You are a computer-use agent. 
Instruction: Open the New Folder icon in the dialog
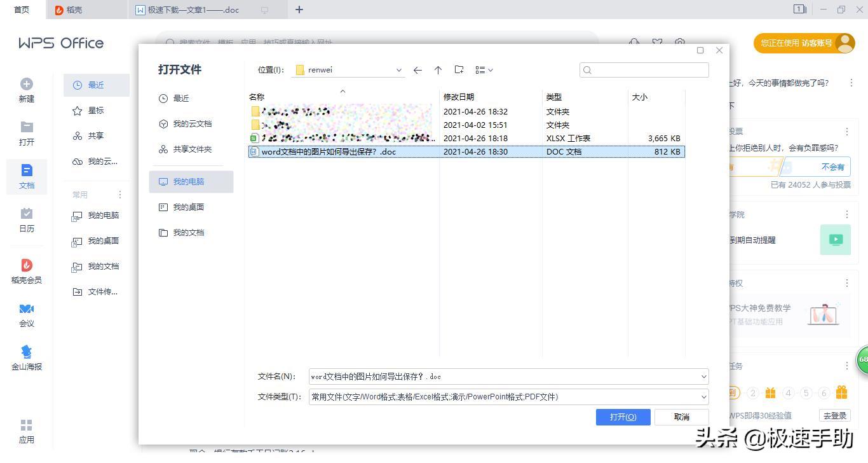coord(459,70)
